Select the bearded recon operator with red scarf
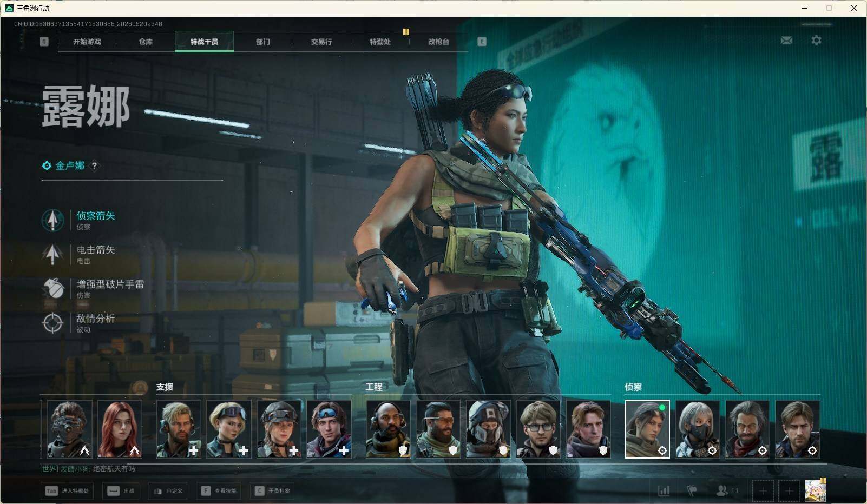The height and width of the screenshot is (504, 867). click(747, 429)
